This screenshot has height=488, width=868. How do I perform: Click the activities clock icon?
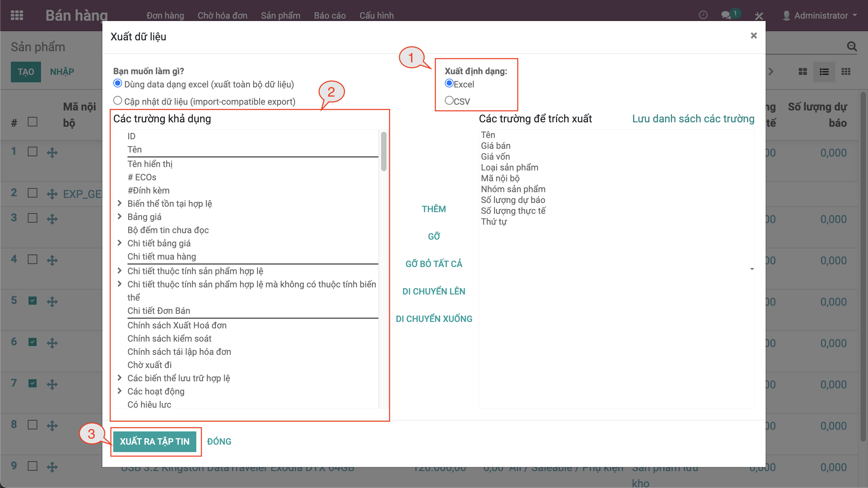(x=703, y=15)
